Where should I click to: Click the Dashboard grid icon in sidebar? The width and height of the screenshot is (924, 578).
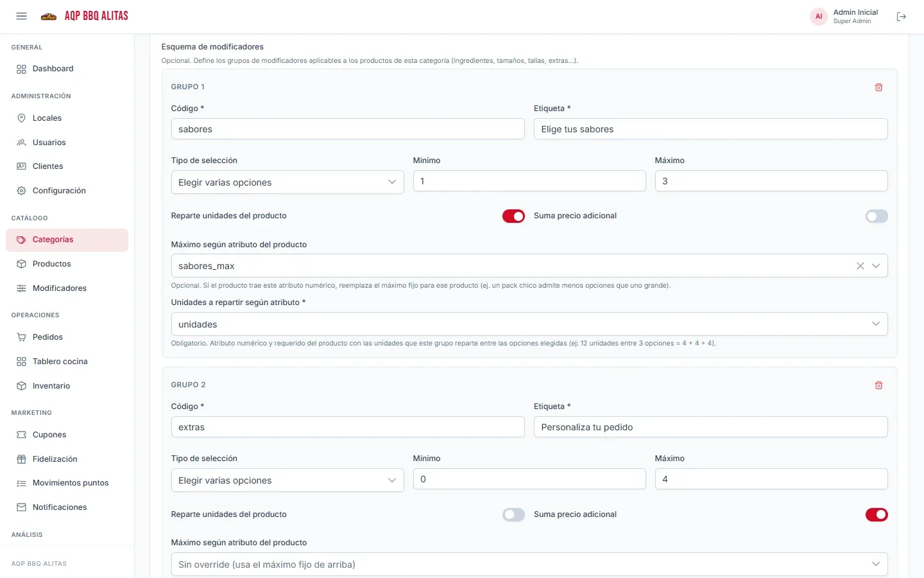[21, 69]
